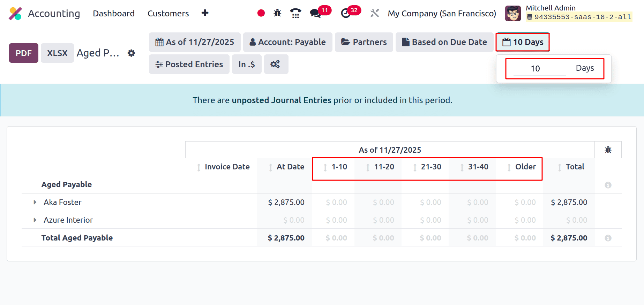This screenshot has width=644, height=305.
Task: Export the report as XLSX
Action: 57,53
